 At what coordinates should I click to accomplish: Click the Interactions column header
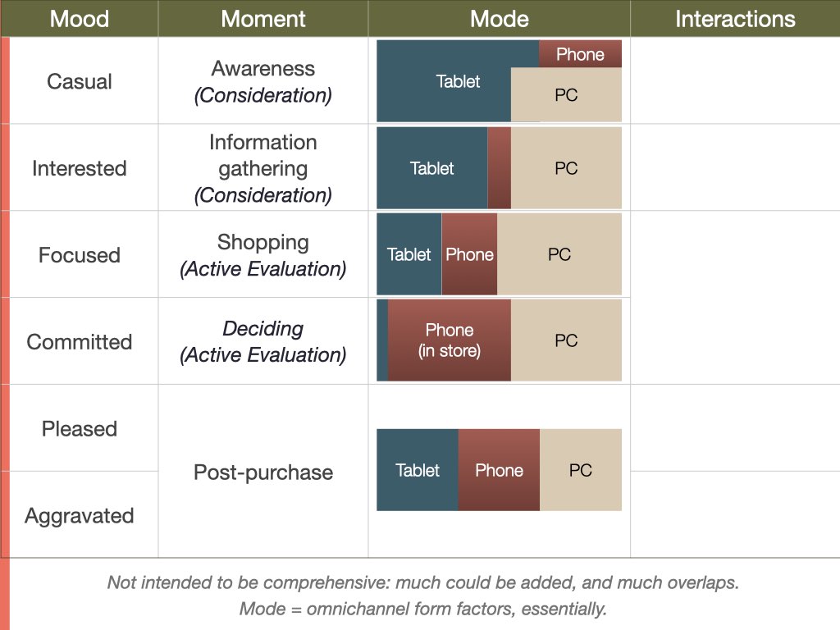[x=735, y=18]
